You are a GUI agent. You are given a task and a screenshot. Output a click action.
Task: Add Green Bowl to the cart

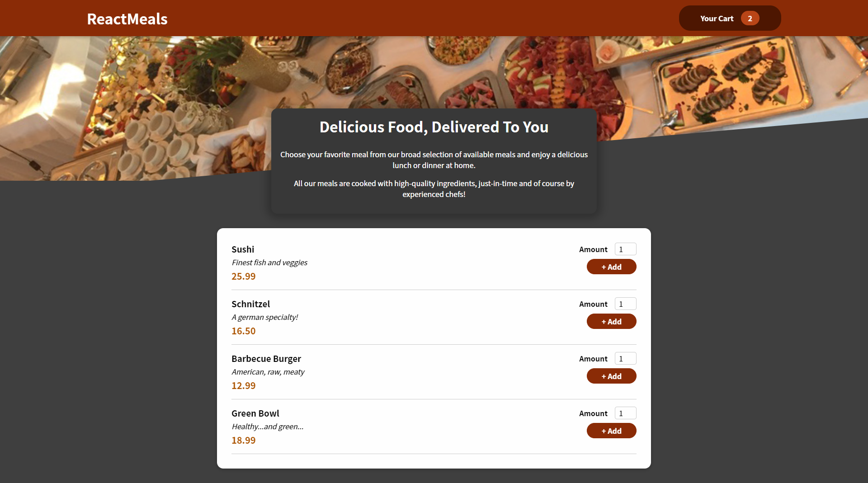tap(611, 431)
